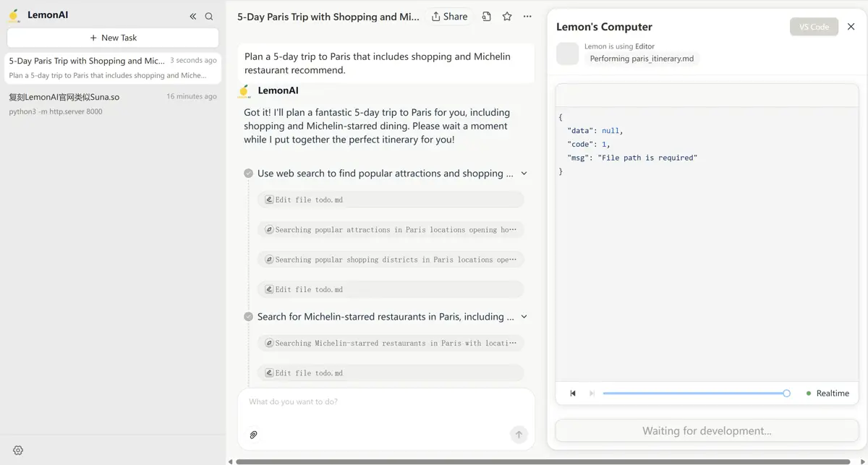Image resolution: width=868 pixels, height=465 pixels.
Task: Click the New Task button
Action: [x=113, y=38]
